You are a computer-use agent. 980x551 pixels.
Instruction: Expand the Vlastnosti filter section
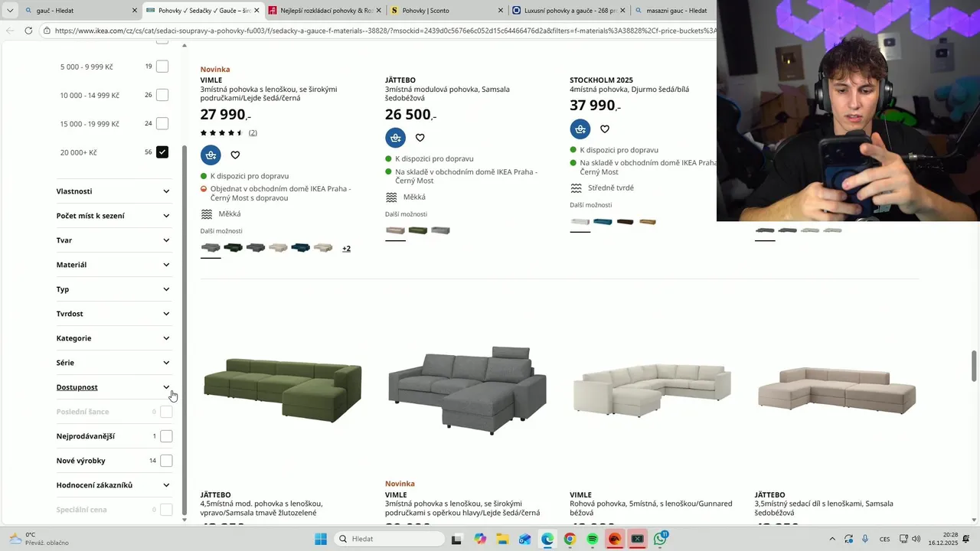coord(113,191)
